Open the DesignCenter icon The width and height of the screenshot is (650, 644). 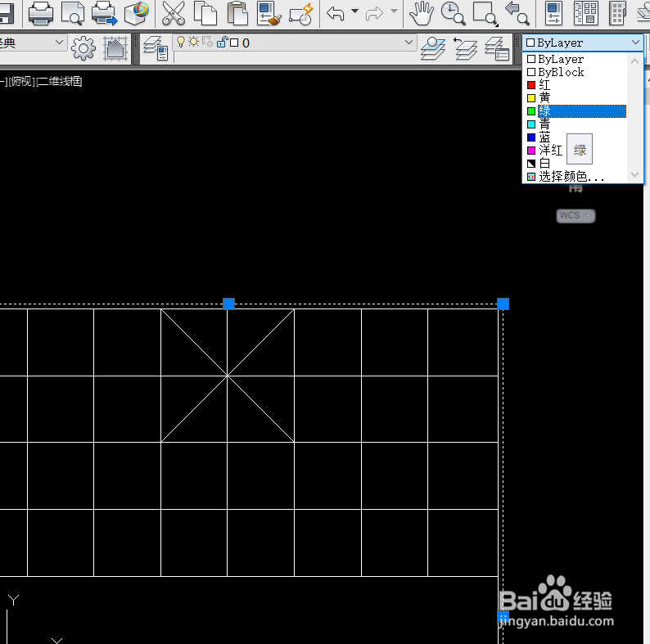[585, 14]
